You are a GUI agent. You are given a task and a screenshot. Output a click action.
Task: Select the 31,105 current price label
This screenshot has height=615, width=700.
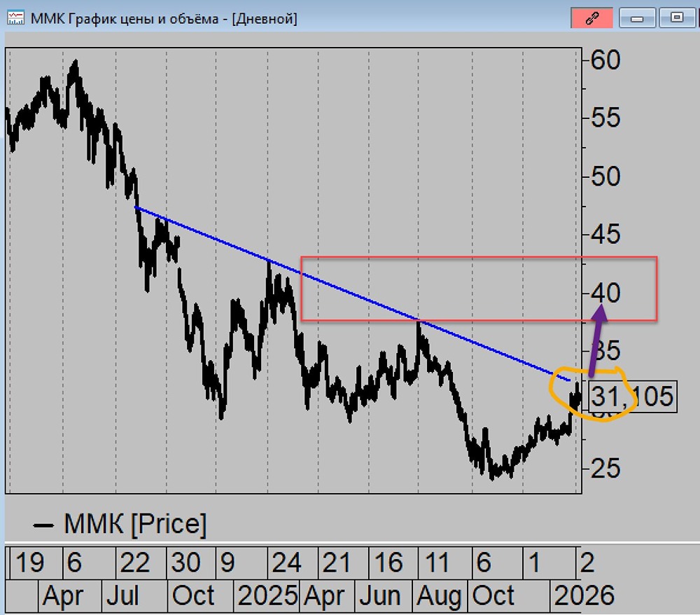point(633,396)
